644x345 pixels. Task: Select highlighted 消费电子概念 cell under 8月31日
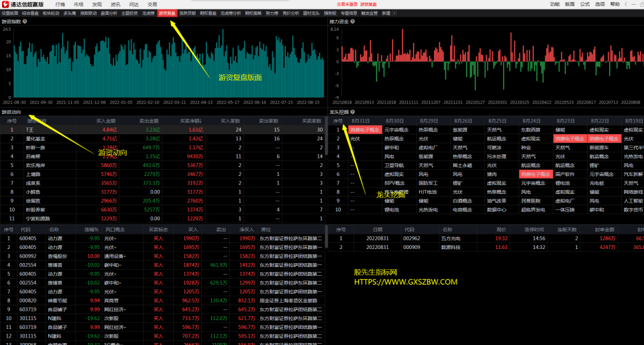pyautogui.click(x=366, y=130)
